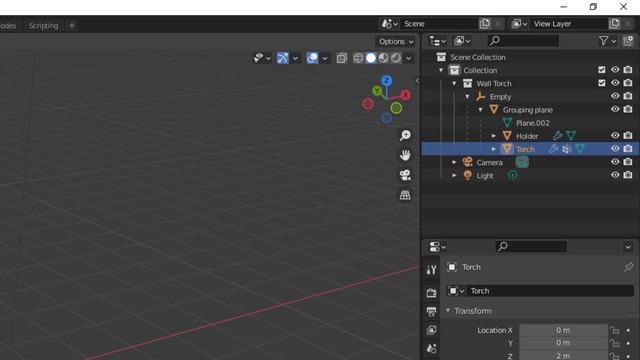Open gizmo options dropdown arrow

pos(295,58)
